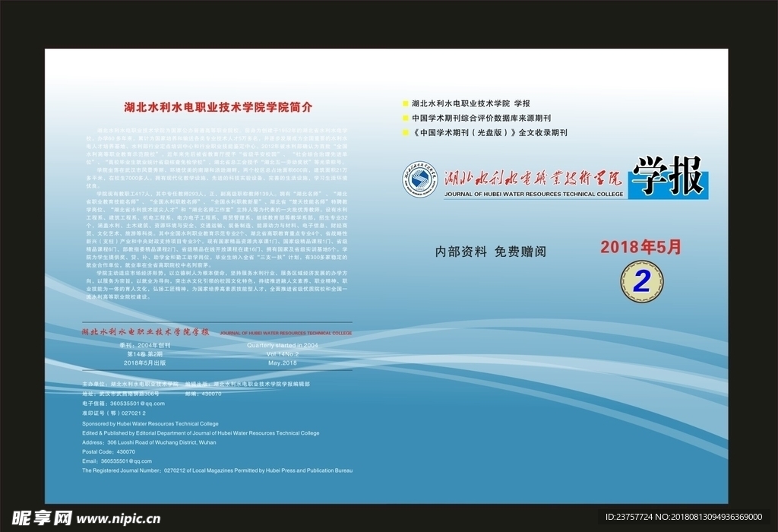Click the text '内部资料 免费赠阅'
This screenshot has width=778, height=532.
click(490, 252)
